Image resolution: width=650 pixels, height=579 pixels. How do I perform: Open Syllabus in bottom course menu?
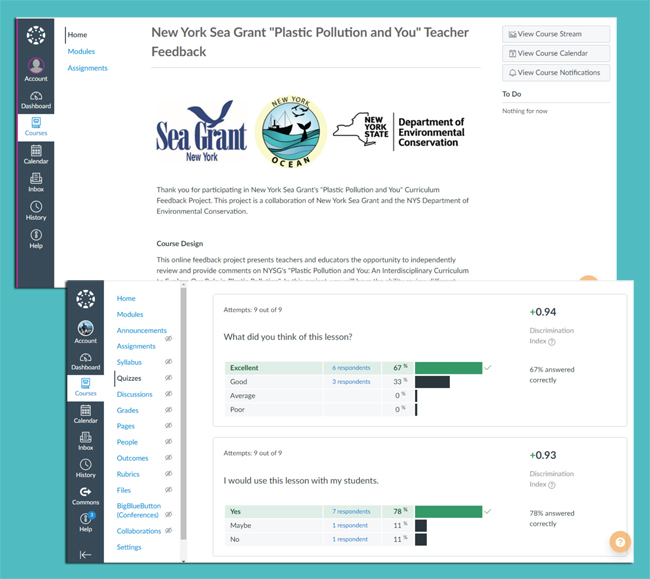click(129, 362)
